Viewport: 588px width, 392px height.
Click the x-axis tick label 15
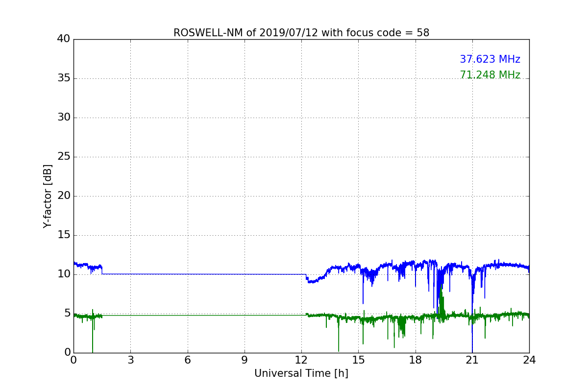(358, 360)
